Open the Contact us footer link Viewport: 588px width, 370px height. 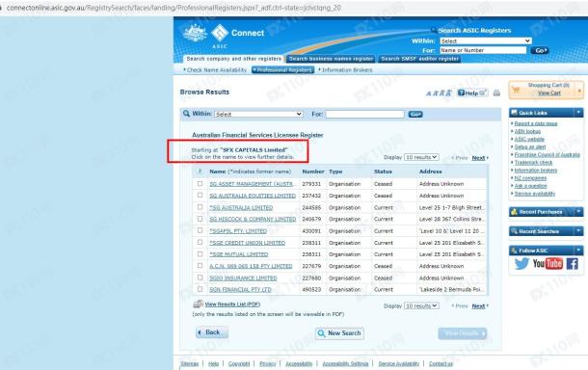click(441, 363)
